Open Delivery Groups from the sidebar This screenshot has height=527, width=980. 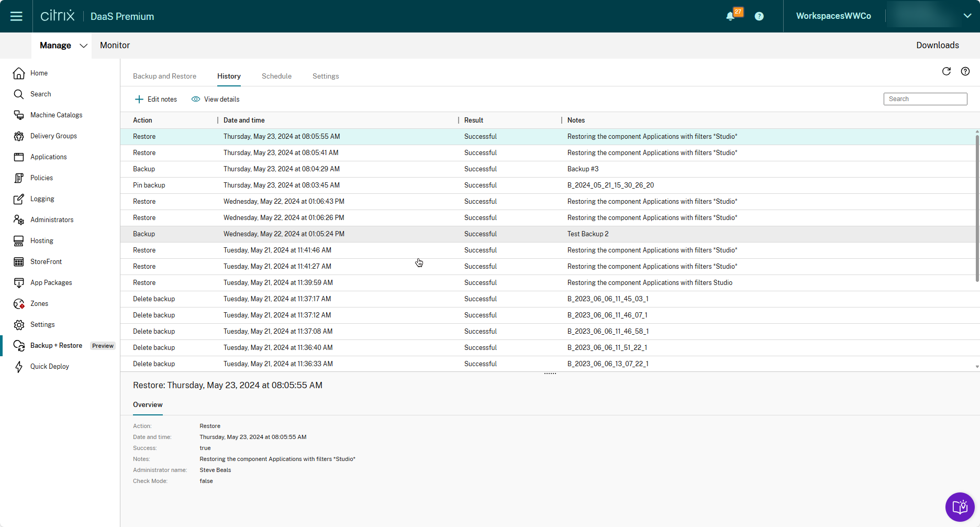pyautogui.click(x=53, y=136)
